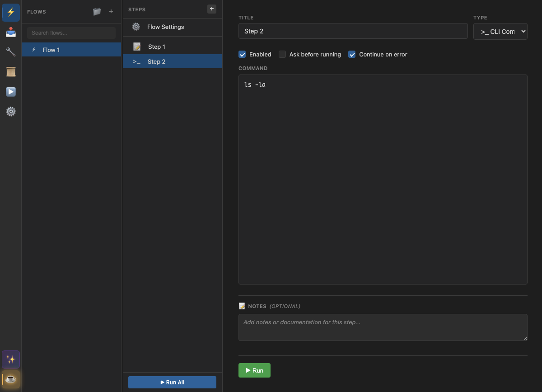This screenshot has width=542, height=392.
Task: Uncheck Continue on error
Action: [352, 54]
